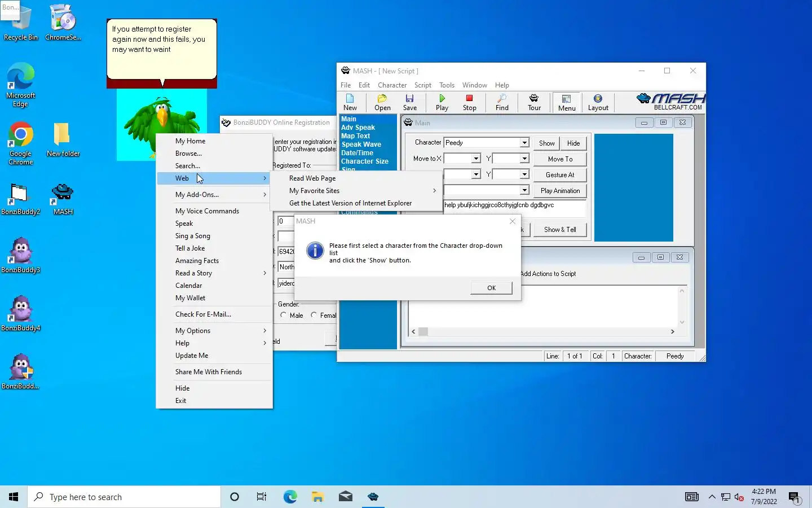Viewport: 812px width, 508px height.
Task: Open Cortana circle icon on taskbar
Action: click(x=235, y=497)
